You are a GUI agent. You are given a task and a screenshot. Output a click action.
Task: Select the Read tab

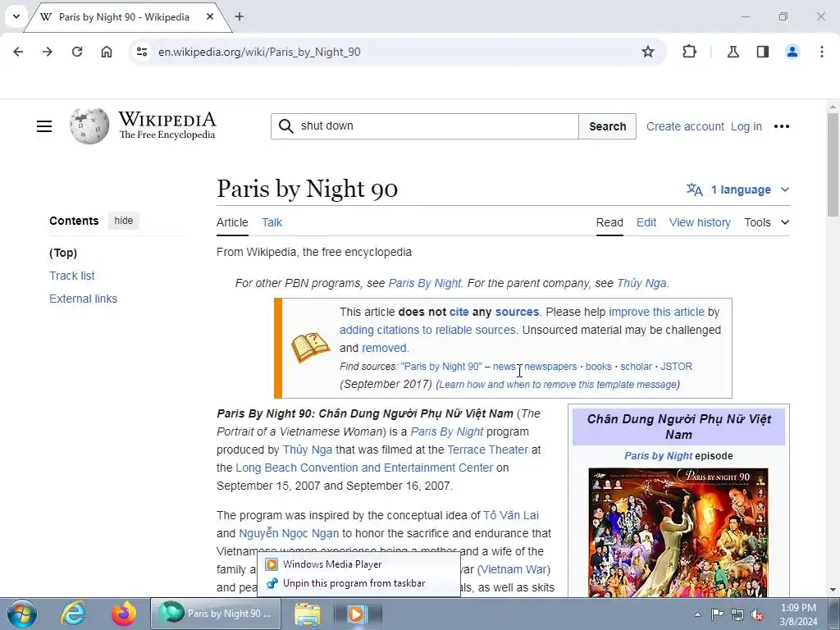(609, 223)
